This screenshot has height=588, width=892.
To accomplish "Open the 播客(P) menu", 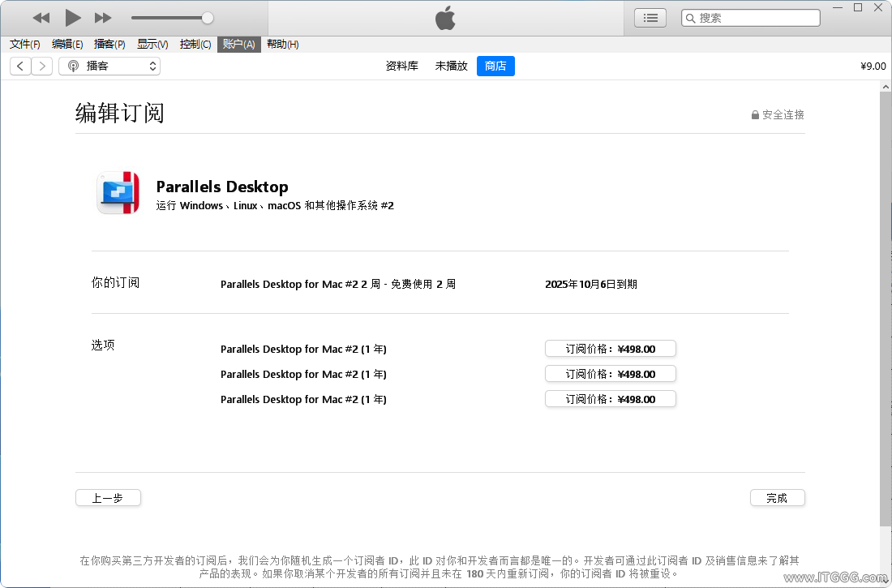I will (109, 45).
